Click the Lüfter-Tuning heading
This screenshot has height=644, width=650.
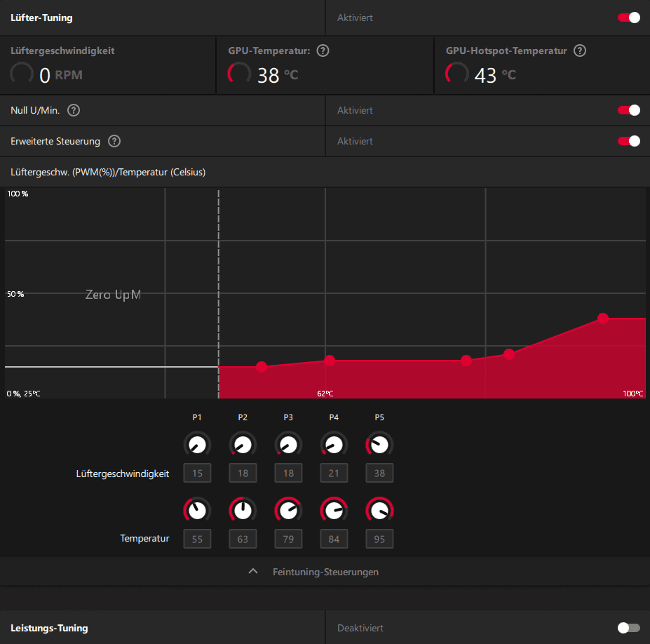point(41,18)
